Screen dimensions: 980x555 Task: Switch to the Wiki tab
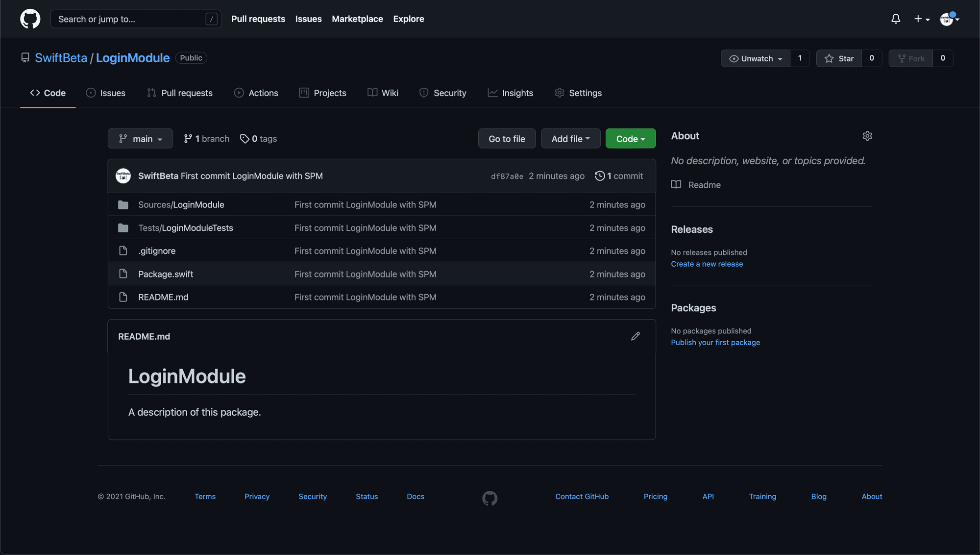(383, 93)
